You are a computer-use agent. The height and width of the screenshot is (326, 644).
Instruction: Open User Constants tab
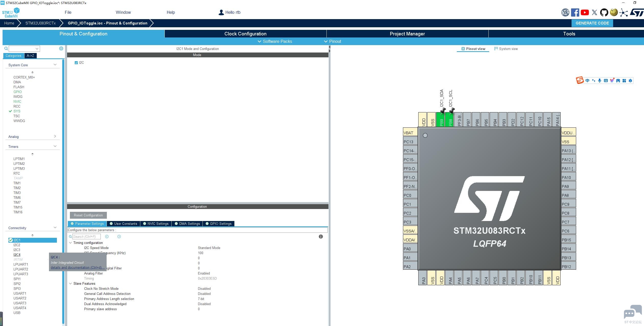coord(123,224)
